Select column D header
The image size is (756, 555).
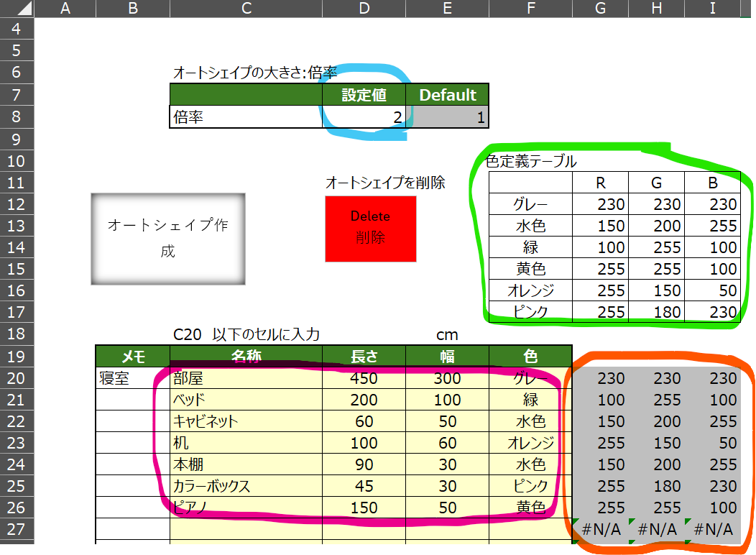364,8
